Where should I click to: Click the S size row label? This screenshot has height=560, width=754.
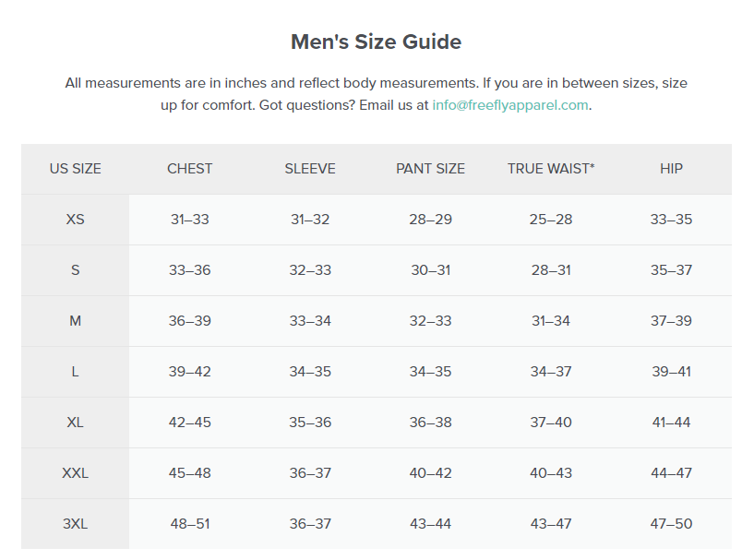76,270
